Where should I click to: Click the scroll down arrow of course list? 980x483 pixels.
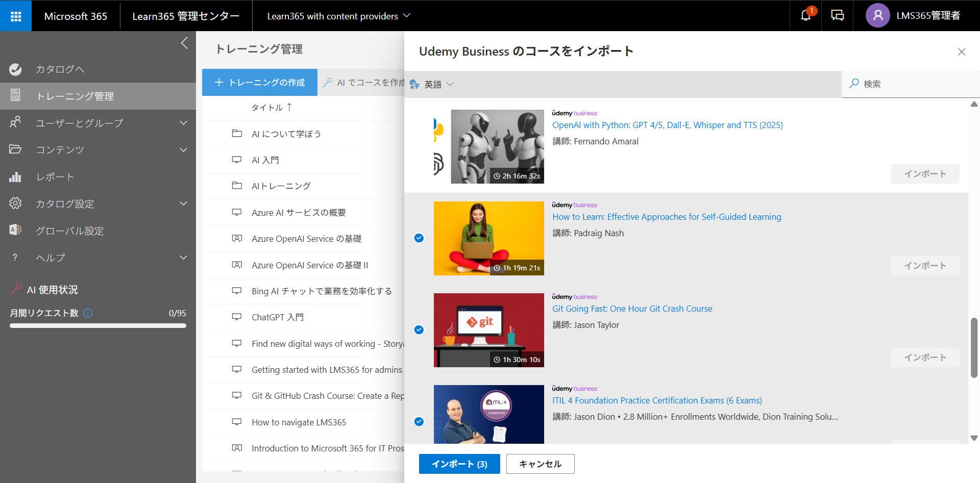coord(974,438)
